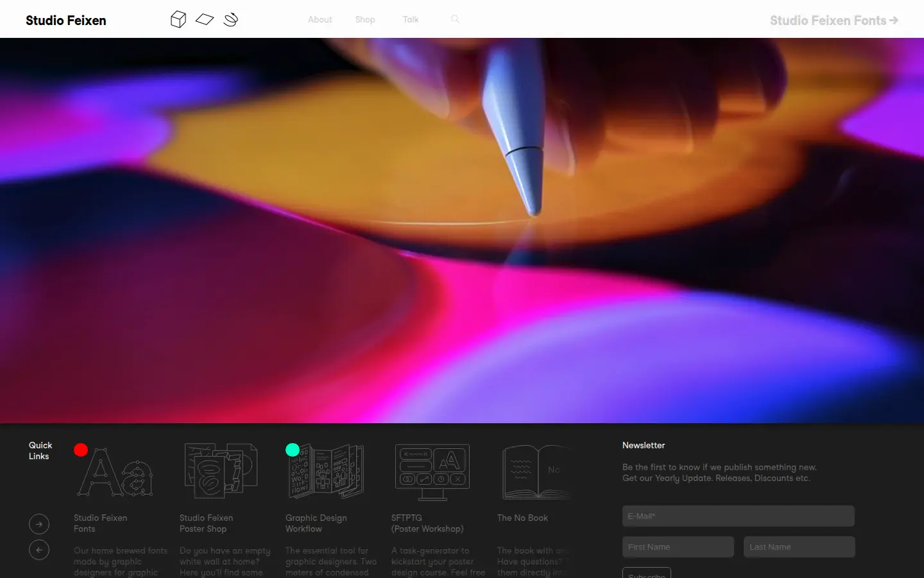The image size is (924, 578).
Task: Open the search magnifier icon
Action: [455, 19]
